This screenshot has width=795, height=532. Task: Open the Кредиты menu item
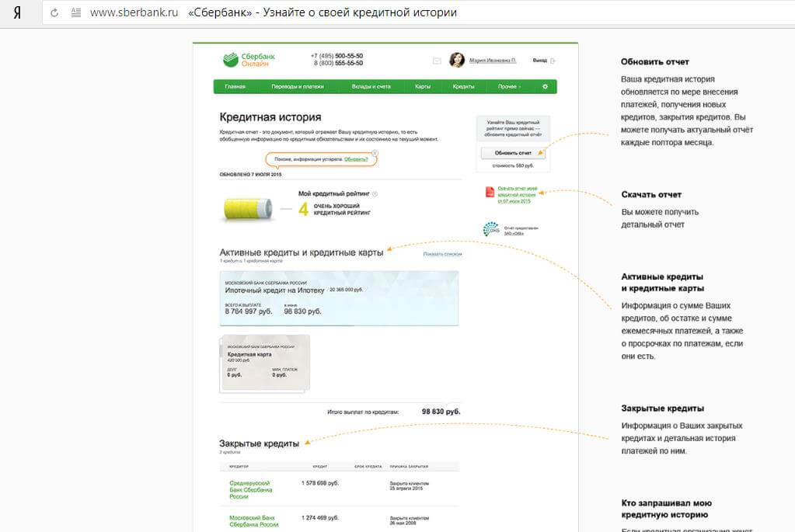[463, 87]
